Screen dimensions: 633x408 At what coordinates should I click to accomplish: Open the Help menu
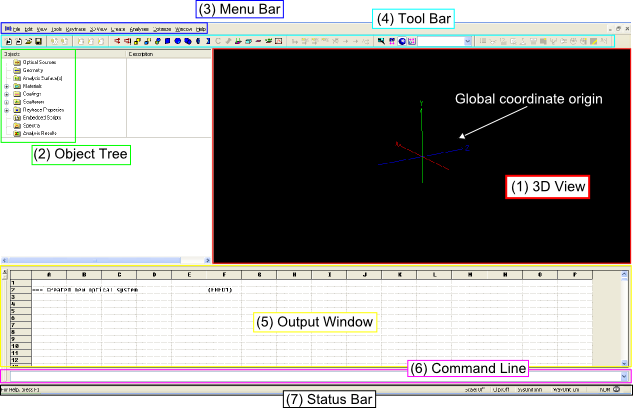(x=201, y=29)
